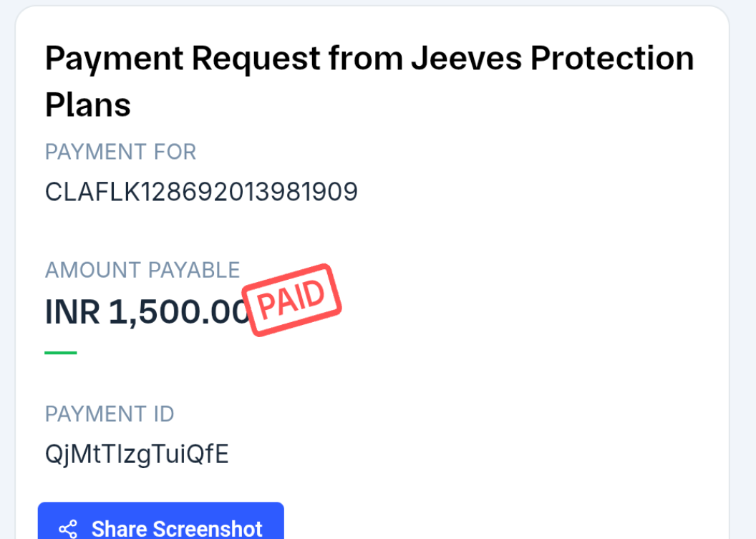
Task: Click the green underline below the amount
Action: [x=61, y=353]
